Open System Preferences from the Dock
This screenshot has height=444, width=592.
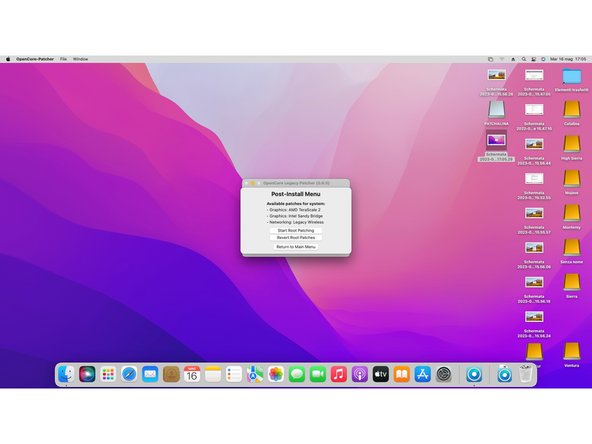[444, 374]
